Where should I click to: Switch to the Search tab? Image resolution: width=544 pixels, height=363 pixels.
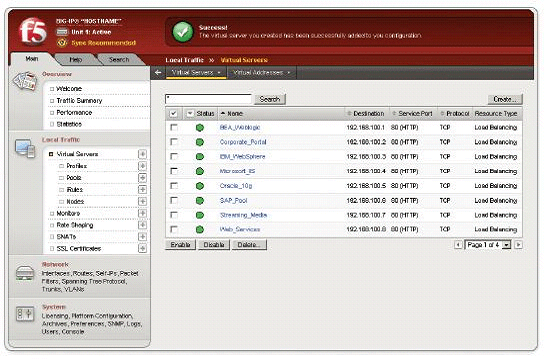coord(119,60)
